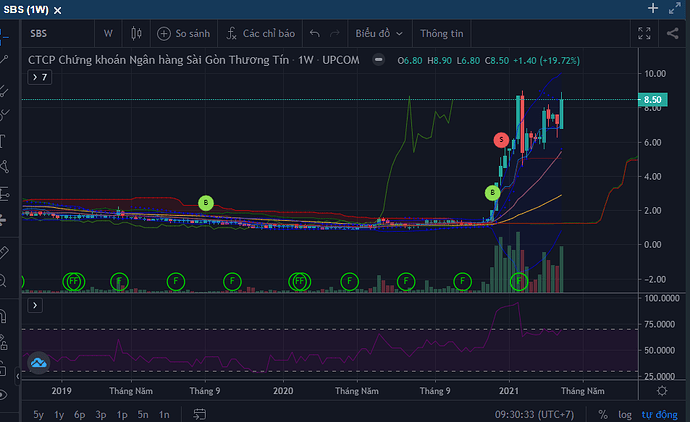Screen dimensions: 690x422
Task: Open the 'Biểu đồ' dropdown
Action: click(381, 33)
